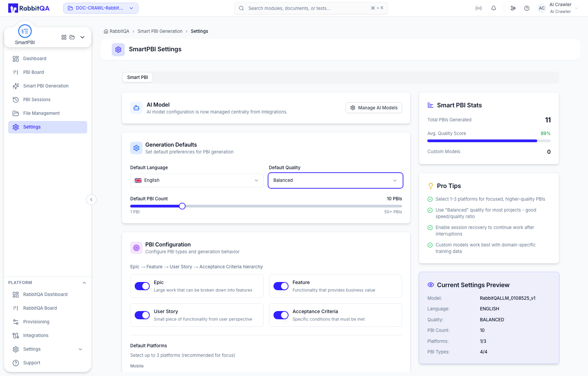Image resolution: width=588 pixels, height=376 pixels.
Task: Focus the search modules input field
Action: (x=311, y=8)
